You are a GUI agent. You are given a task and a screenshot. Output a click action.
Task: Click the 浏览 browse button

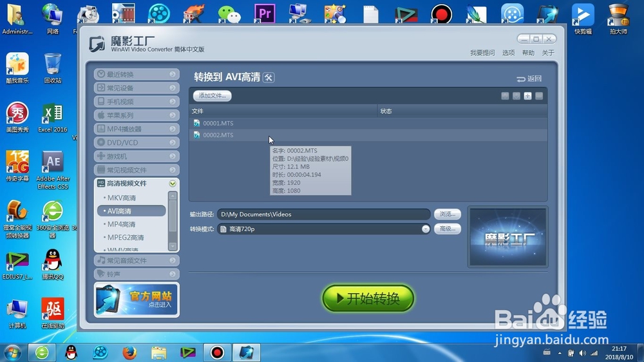tap(448, 214)
